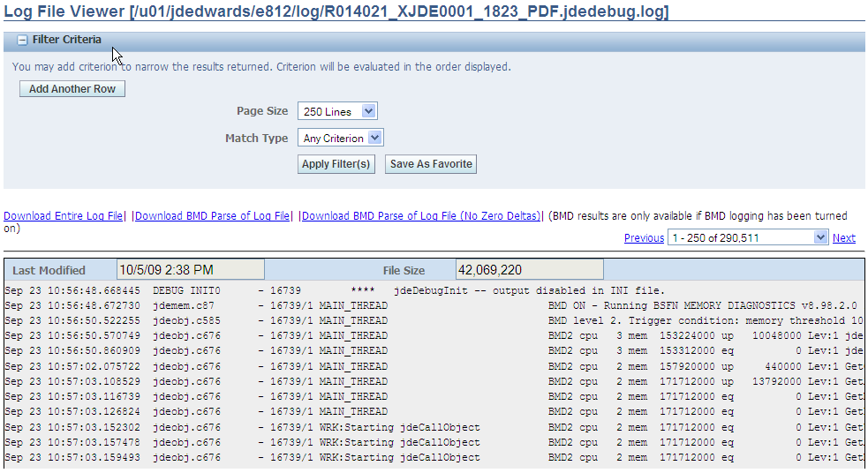Click the File Size value field
The width and height of the screenshot is (868, 473).
tap(530, 270)
